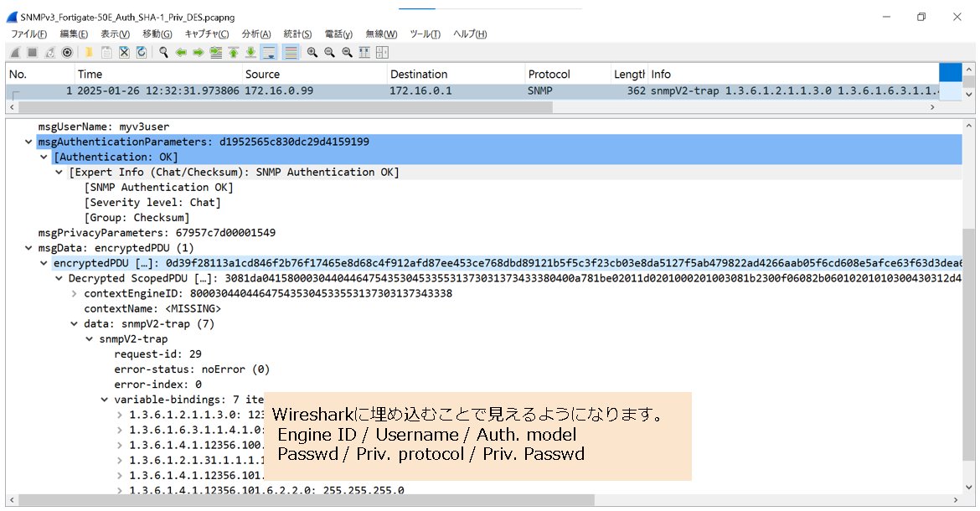
Task: Collapse the msgAuthenticationParameters node
Action: tap(28, 142)
